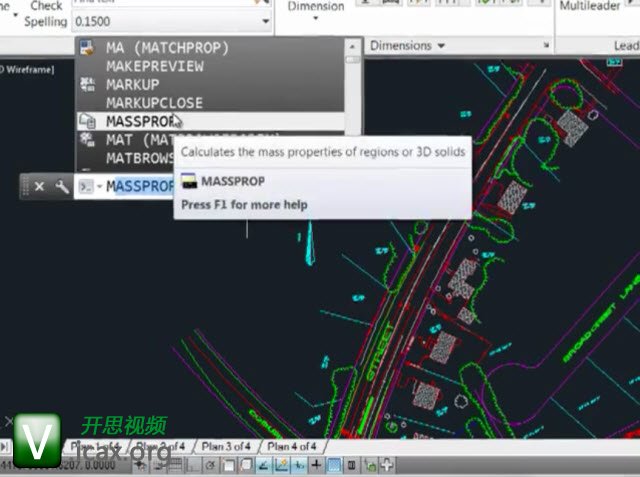The height and width of the screenshot is (477, 640).
Task: Click the Selection Cycling status bar icon
Action: (370, 465)
